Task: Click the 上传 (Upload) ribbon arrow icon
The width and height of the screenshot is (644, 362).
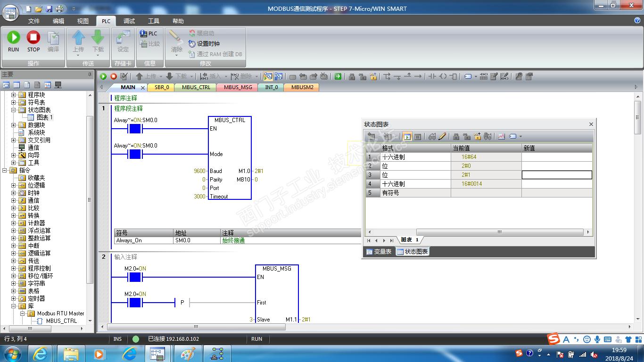Action: [78, 37]
